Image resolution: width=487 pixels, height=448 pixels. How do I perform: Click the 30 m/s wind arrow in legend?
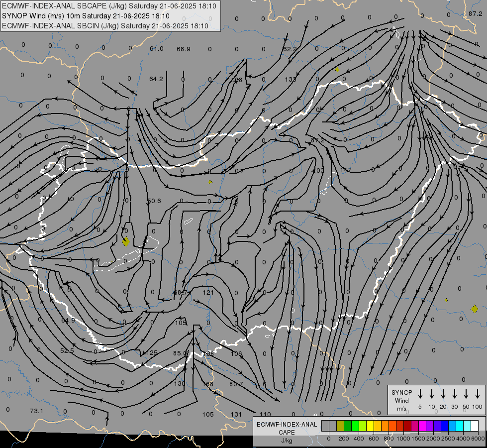point(454,393)
